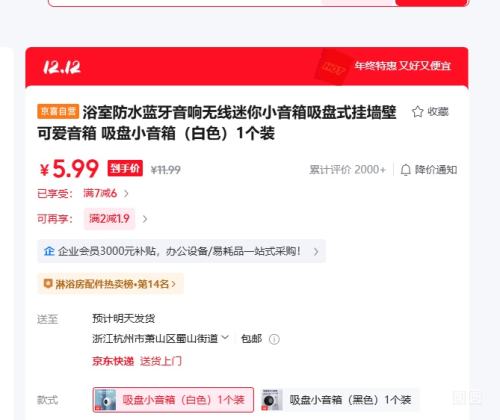The height and width of the screenshot is (420, 500).
Task: Click the star favorite icon beside 收藏
Action: 417,112
